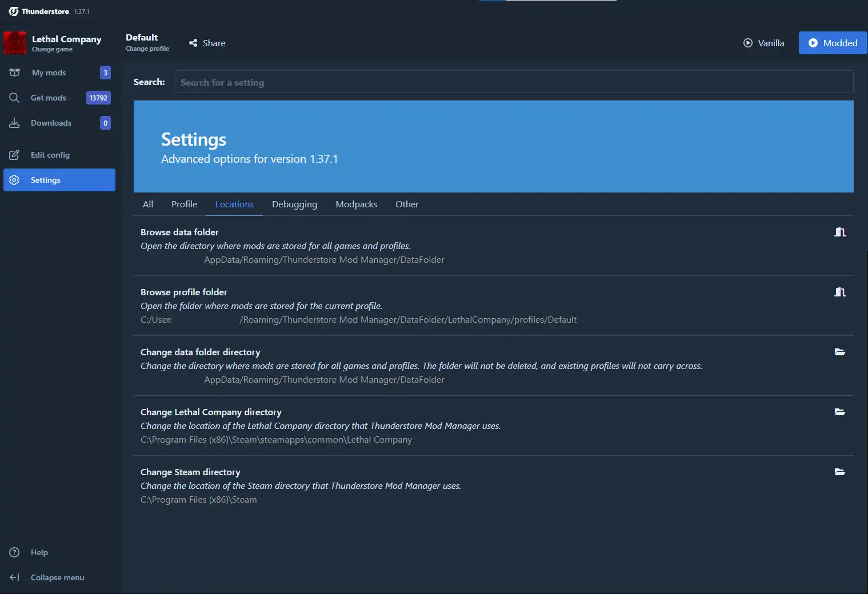Open the Downloads section

point(51,123)
